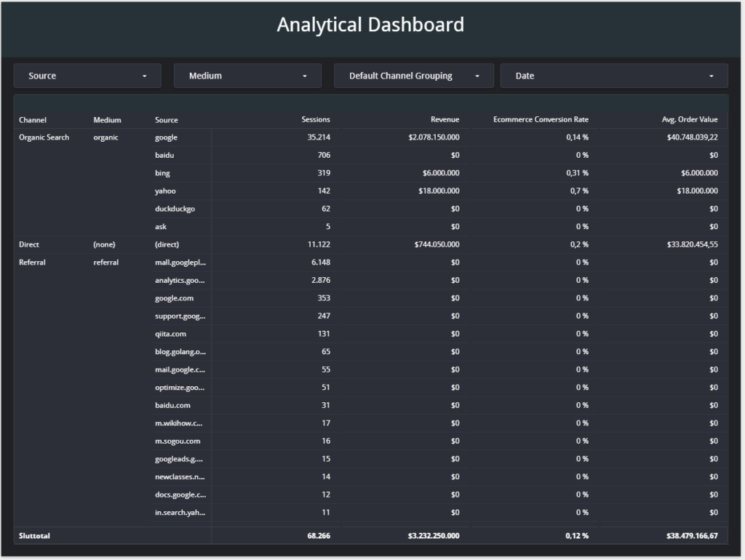This screenshot has width=745, height=560.
Task: Click the google.com source cell
Action: pos(175,298)
